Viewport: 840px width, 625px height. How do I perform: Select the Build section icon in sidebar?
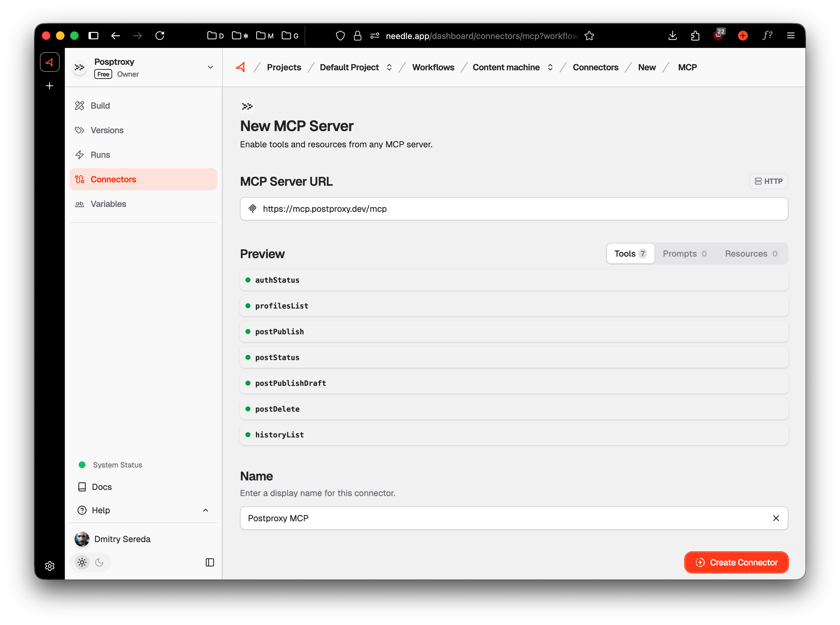[80, 106]
